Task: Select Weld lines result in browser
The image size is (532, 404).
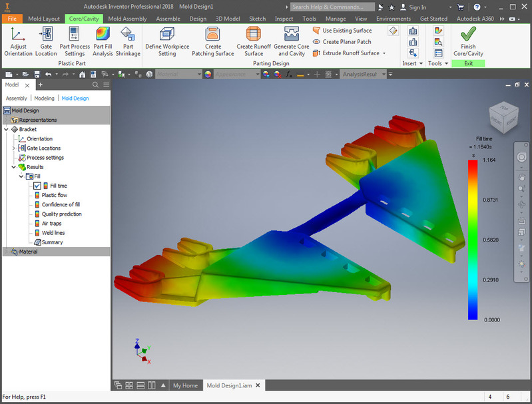Action: [53, 233]
